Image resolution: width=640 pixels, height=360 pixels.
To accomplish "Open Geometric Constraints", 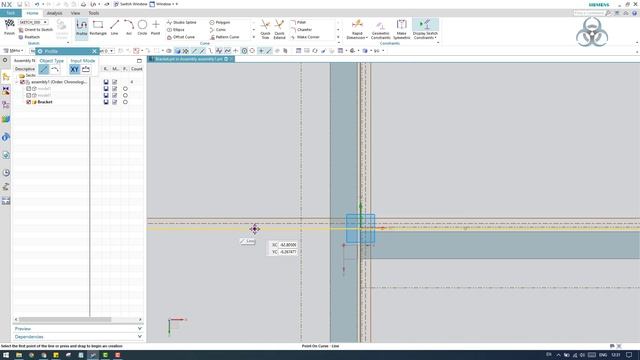I will [380, 29].
